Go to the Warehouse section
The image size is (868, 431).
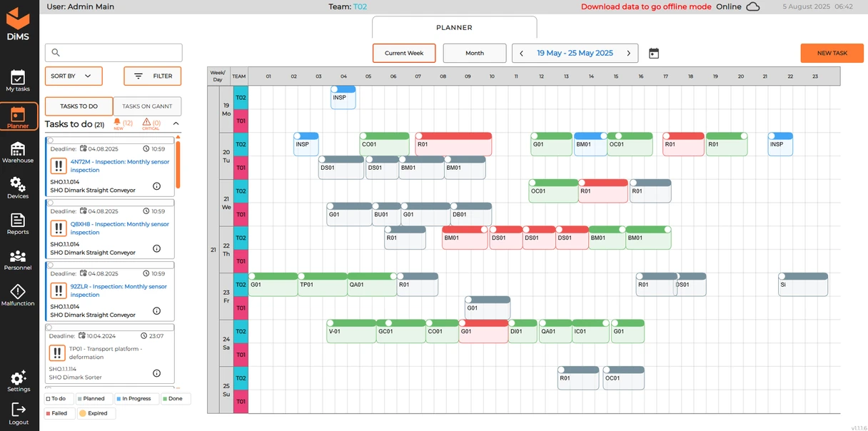click(x=18, y=152)
